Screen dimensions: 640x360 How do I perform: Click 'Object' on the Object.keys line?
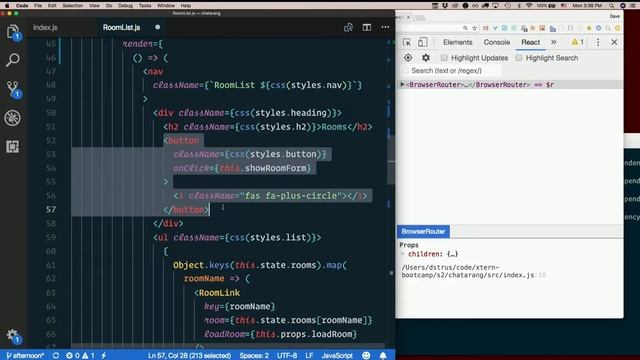(188, 265)
